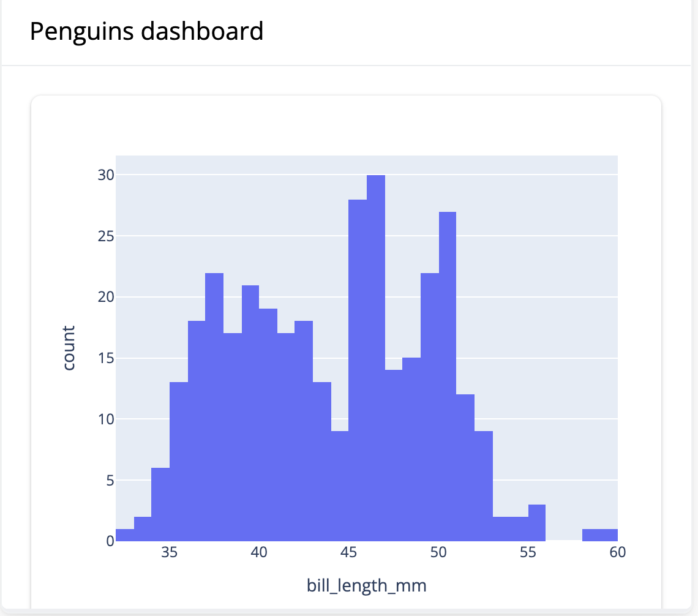Screen dimensions: 698x616
Task: Click the leftmost bar with count 1
Action: pyautogui.click(x=125, y=535)
